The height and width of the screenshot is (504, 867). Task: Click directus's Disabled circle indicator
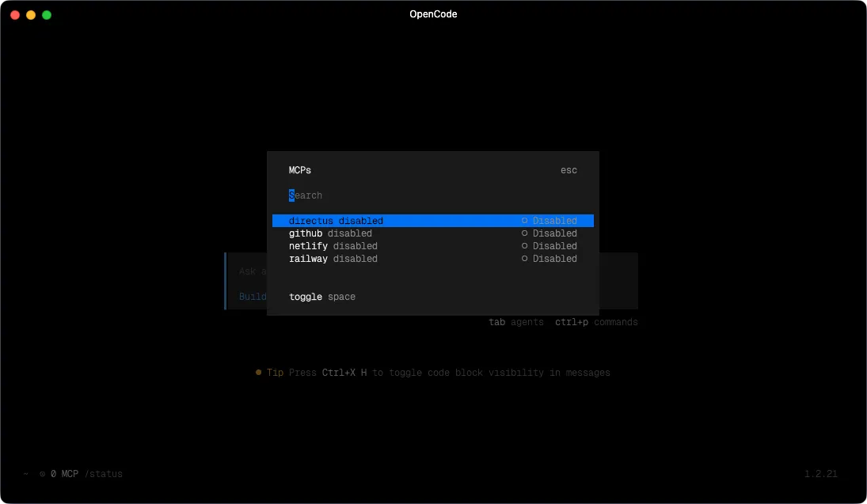[524, 221]
